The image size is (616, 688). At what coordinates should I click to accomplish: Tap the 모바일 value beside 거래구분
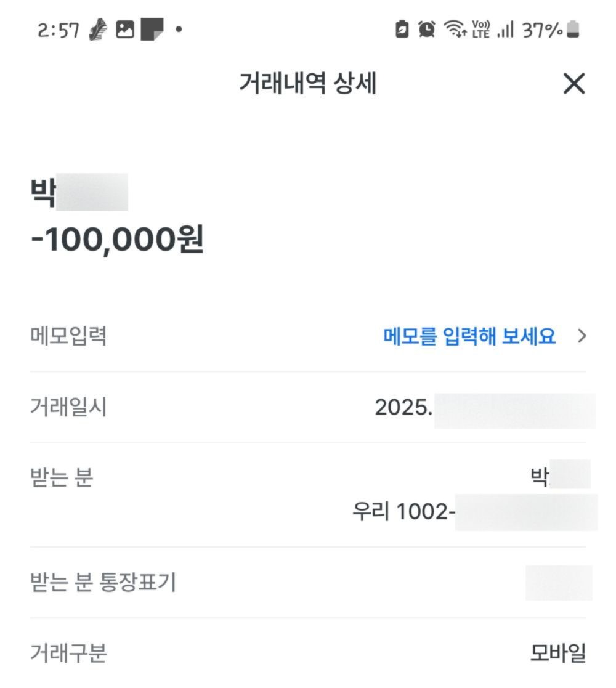558,653
